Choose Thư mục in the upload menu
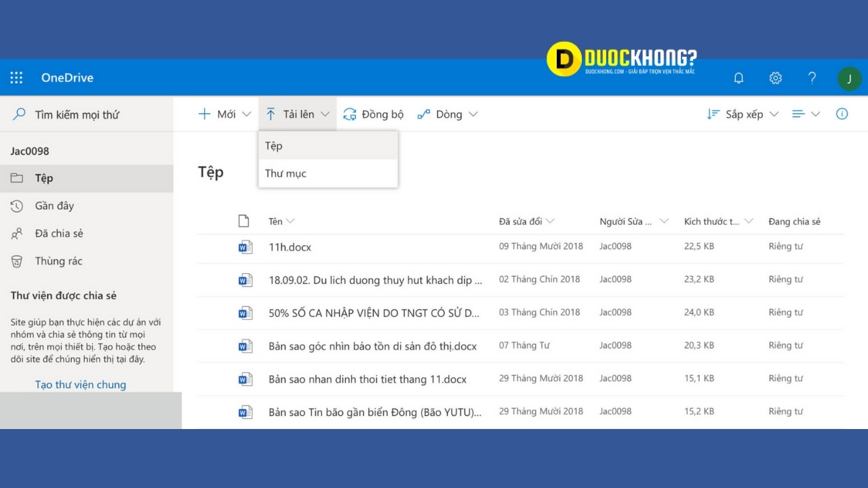 coord(328,174)
